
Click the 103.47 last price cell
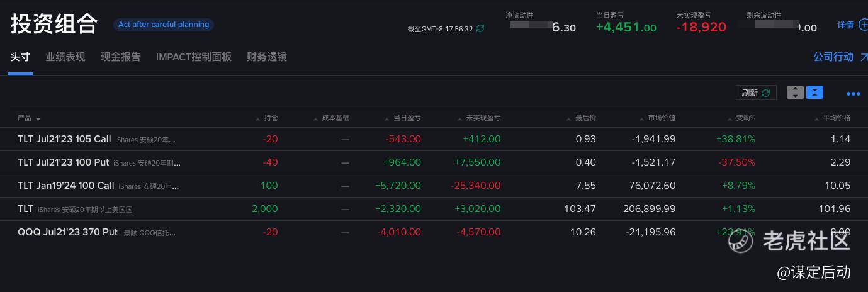click(x=580, y=209)
